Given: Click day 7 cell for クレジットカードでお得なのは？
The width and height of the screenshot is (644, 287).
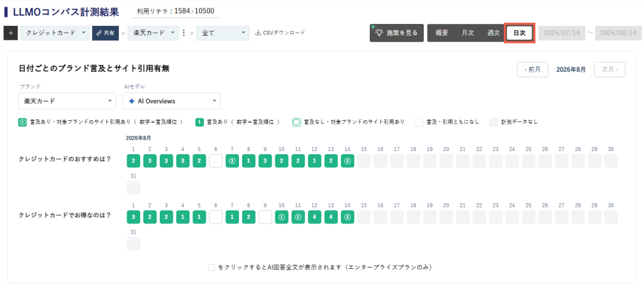Looking at the screenshot, I should click(232, 217).
